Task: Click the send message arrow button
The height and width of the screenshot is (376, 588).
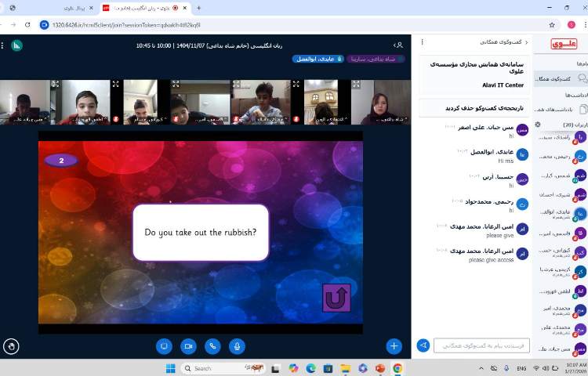Action: point(423,345)
